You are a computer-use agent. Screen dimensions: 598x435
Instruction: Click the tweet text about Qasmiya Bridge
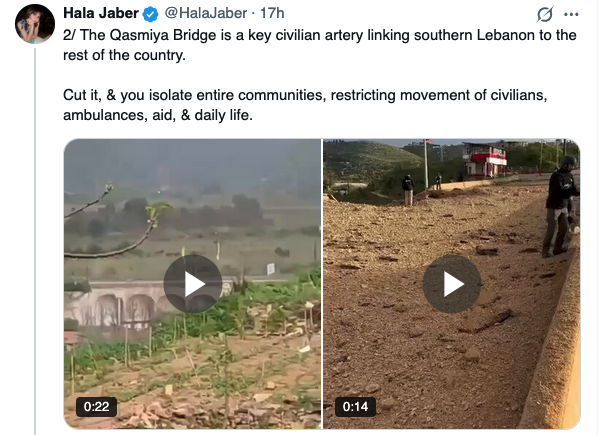320,45
